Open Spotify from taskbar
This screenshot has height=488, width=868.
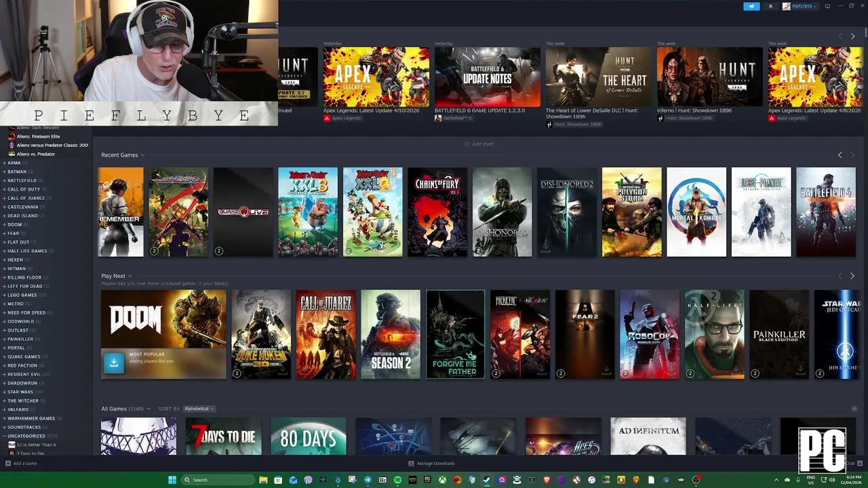coord(397,480)
